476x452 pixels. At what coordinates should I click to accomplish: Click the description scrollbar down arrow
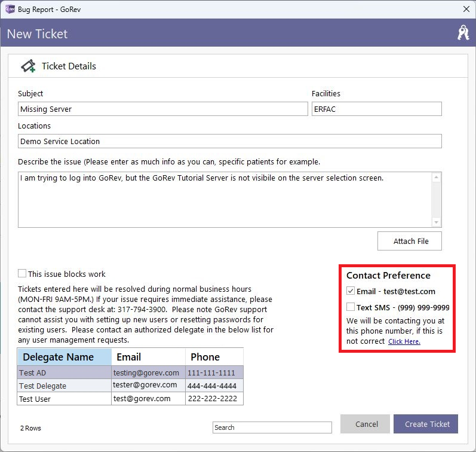coord(436,222)
